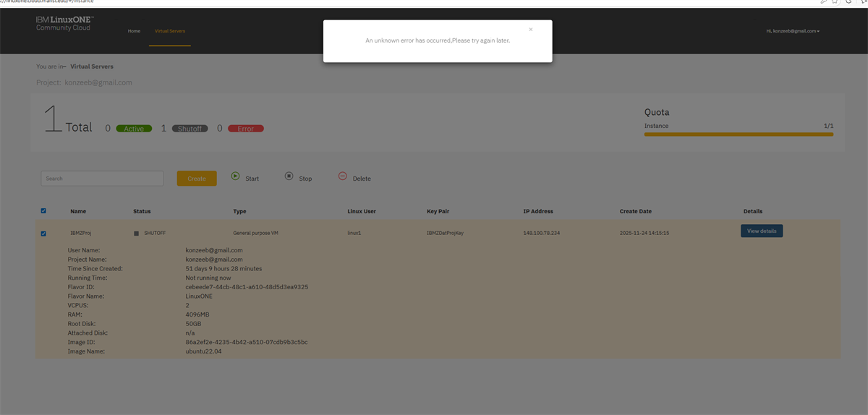The image size is (868, 415).
Task: Click the 1 Total instance count
Action: click(x=69, y=120)
